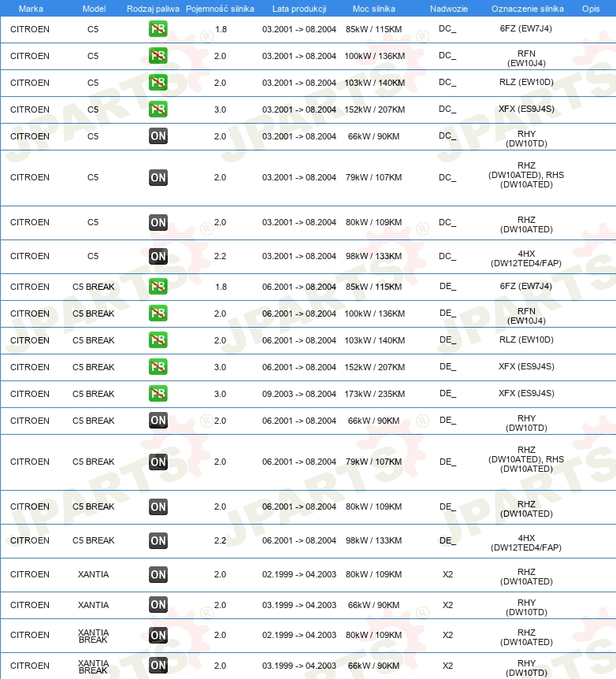Image resolution: width=616 pixels, height=679 pixels.
Task: Click ON diesel icon in C5 80kW / 109KM row
Action: tap(158, 223)
